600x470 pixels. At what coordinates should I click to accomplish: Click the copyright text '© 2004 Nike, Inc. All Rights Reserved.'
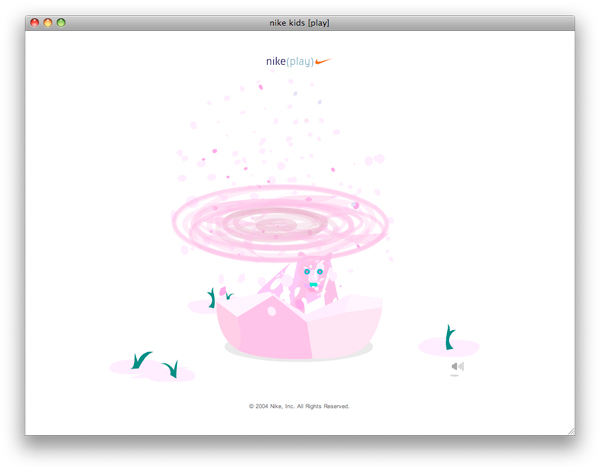pos(299,406)
